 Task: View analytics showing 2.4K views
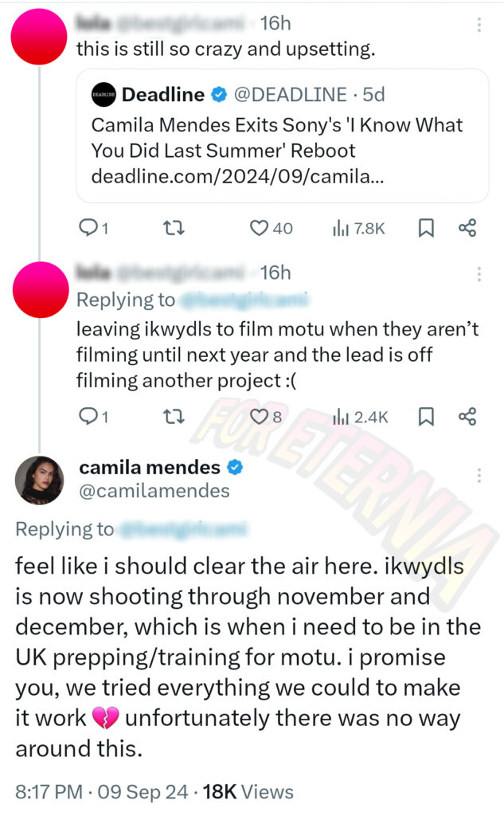click(x=360, y=416)
